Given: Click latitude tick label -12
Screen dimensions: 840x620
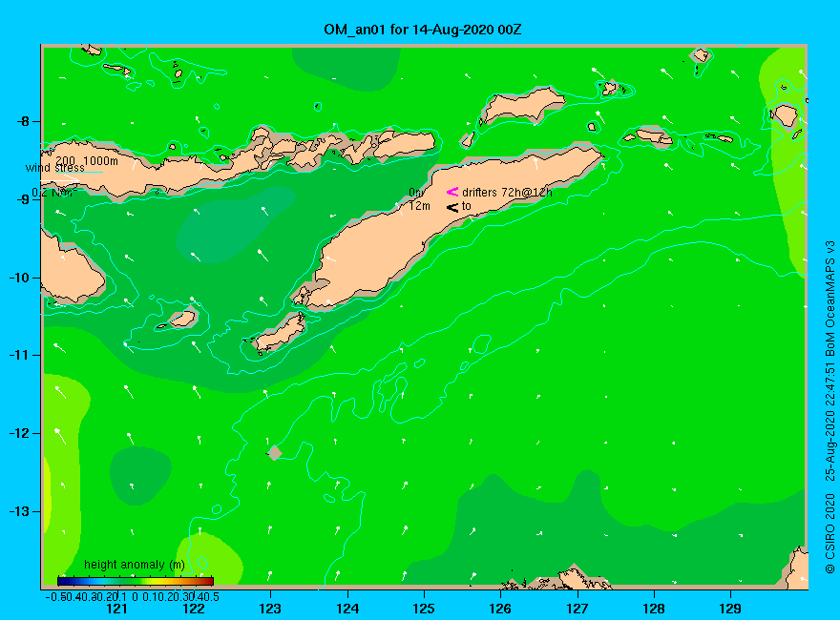Looking at the screenshot, I should [18, 433].
